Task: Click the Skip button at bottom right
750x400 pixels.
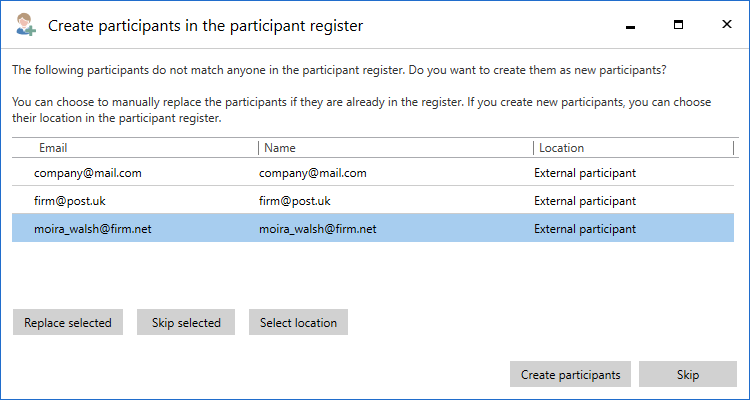Action: [687, 375]
